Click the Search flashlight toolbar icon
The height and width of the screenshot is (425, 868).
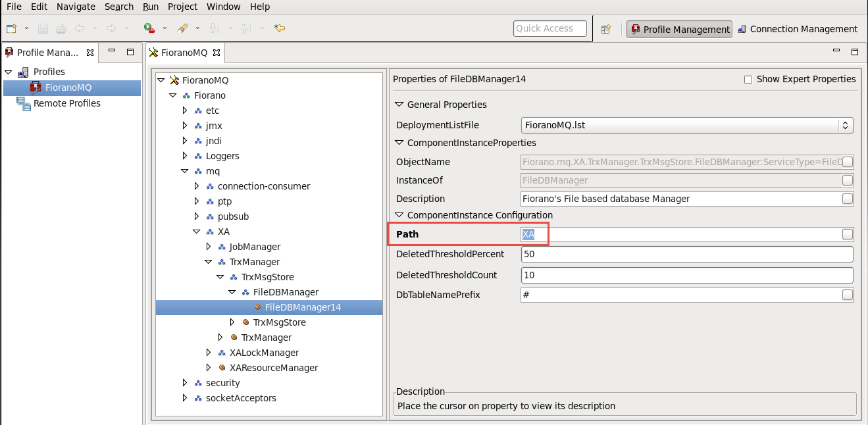[x=183, y=28]
